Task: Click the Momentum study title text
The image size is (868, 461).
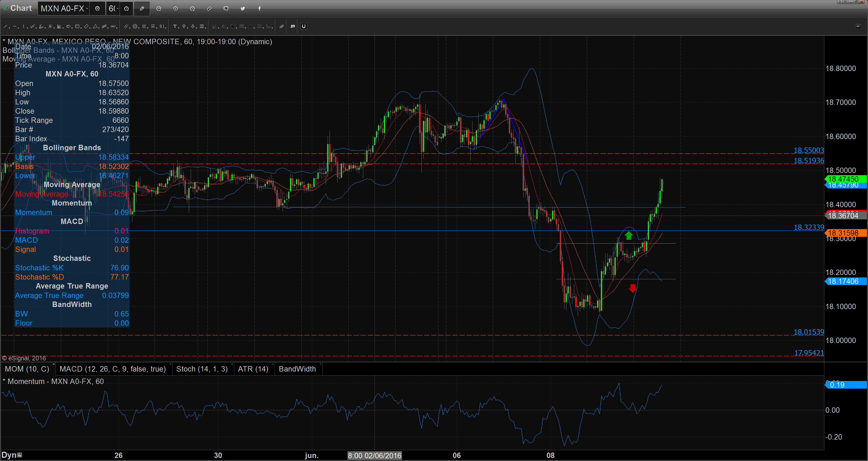Action: coord(53,382)
